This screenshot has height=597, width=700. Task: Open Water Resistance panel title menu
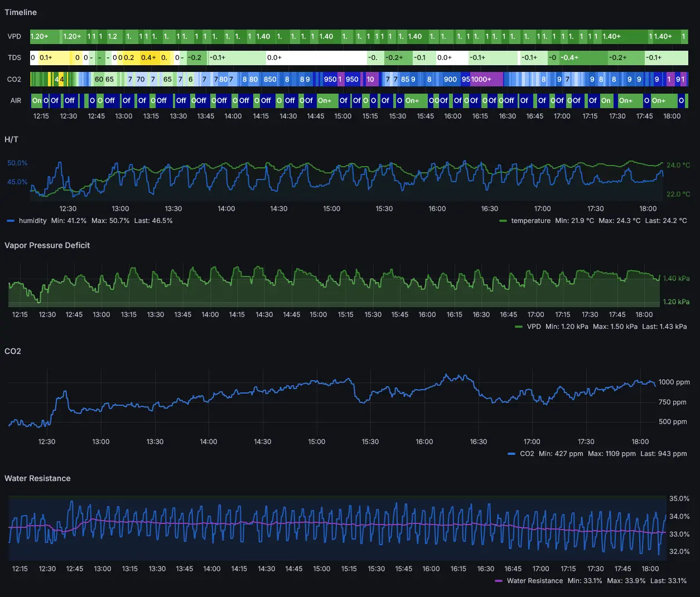(x=37, y=478)
